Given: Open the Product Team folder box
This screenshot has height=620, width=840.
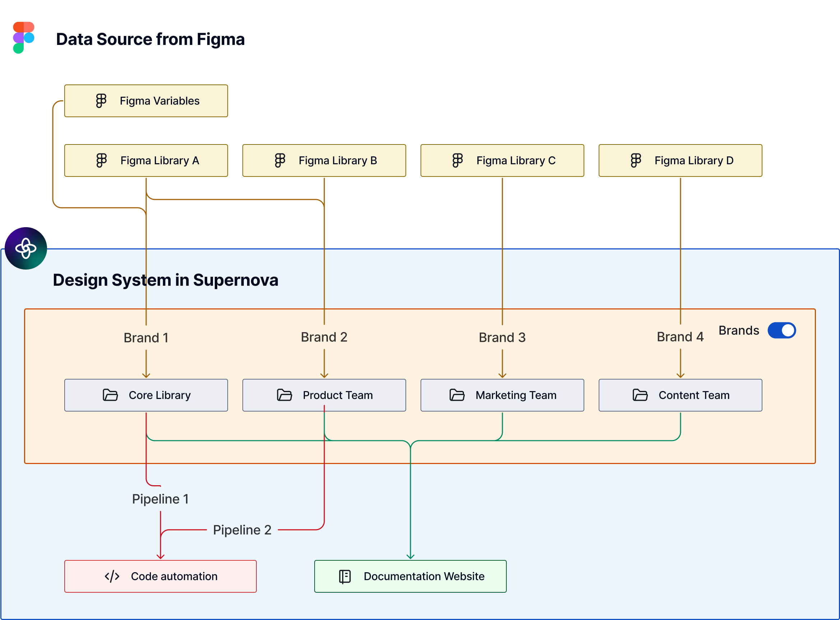Looking at the screenshot, I should pos(324,395).
